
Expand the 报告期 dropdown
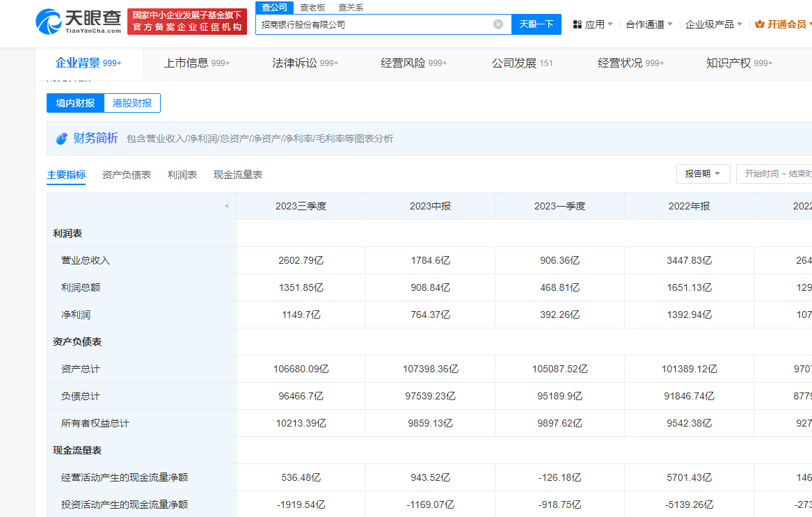(x=703, y=173)
